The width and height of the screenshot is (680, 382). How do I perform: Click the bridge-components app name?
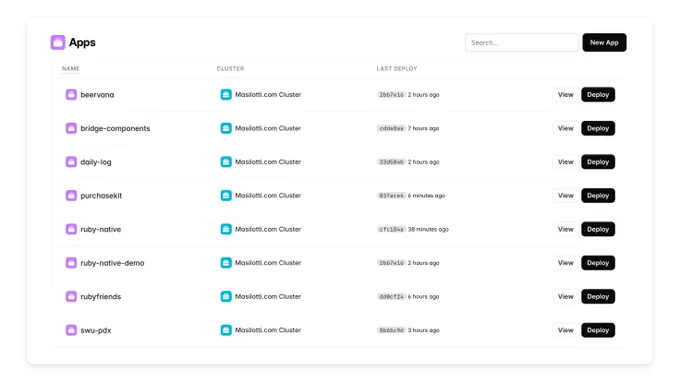115,128
